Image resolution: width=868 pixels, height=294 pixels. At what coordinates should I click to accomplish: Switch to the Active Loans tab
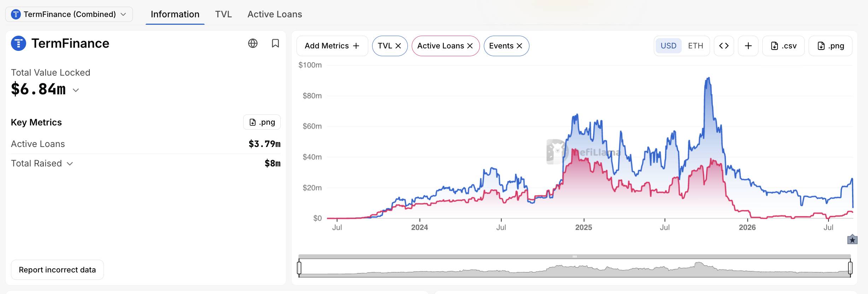(x=275, y=14)
